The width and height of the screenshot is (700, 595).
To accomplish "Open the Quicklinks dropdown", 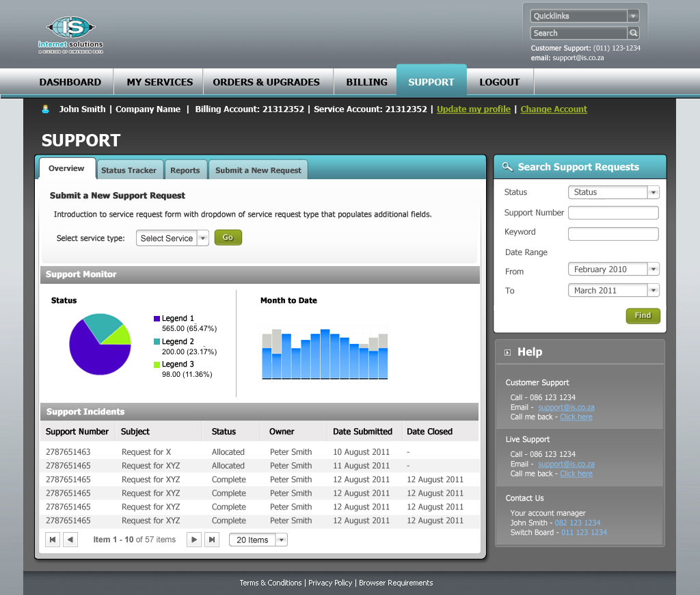I will [633, 16].
